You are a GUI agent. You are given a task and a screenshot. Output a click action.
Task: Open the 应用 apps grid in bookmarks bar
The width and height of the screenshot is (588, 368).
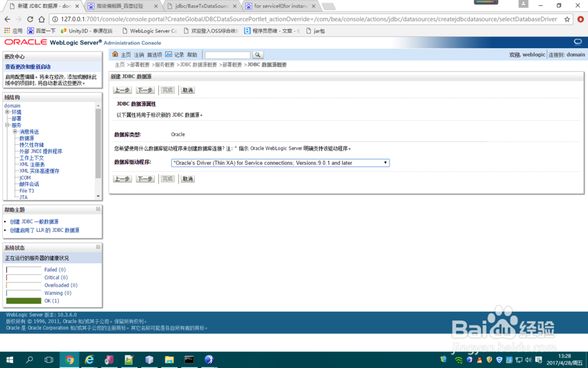[x=13, y=31]
